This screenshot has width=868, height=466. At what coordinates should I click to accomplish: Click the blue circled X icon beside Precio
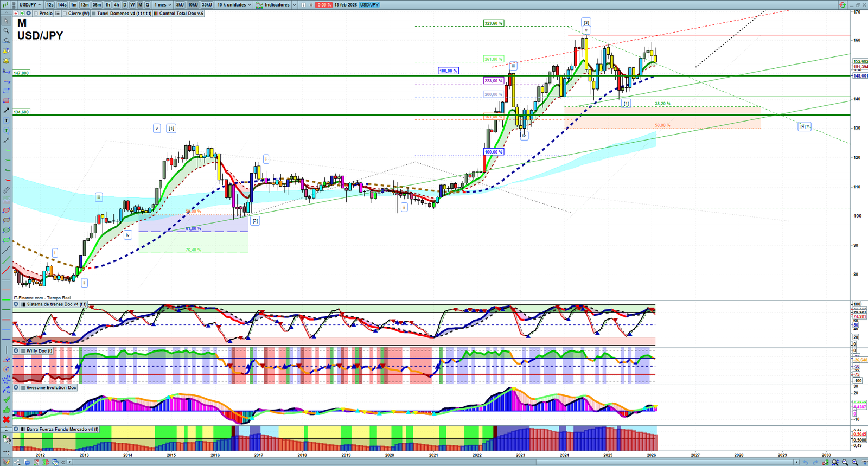pyautogui.click(x=29, y=14)
